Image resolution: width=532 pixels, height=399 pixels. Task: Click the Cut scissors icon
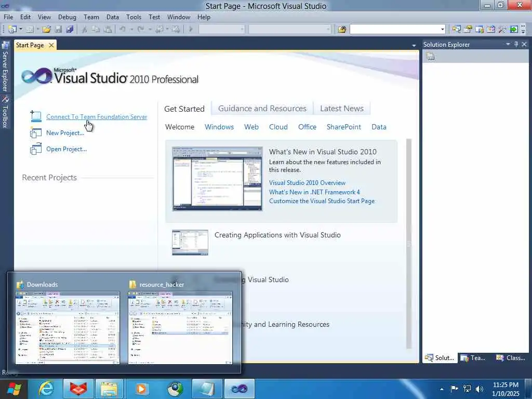click(85, 30)
